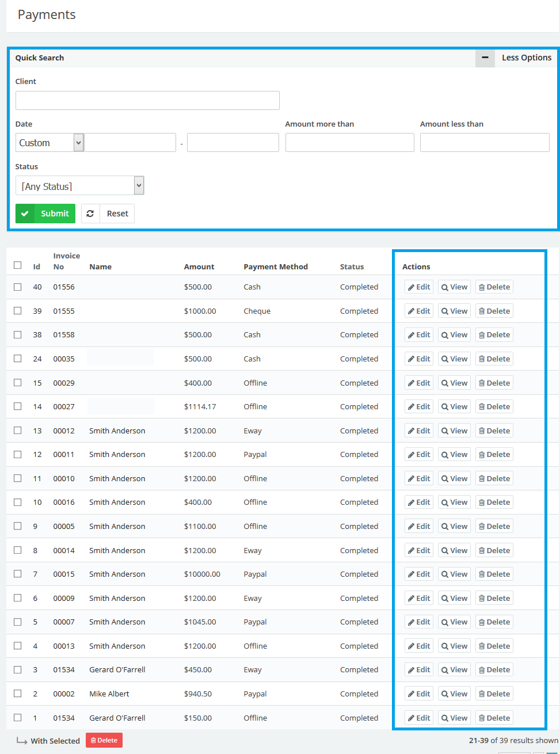The height and width of the screenshot is (754, 560).
Task: Select the checkbox for payment Id 13
Action: 18,431
